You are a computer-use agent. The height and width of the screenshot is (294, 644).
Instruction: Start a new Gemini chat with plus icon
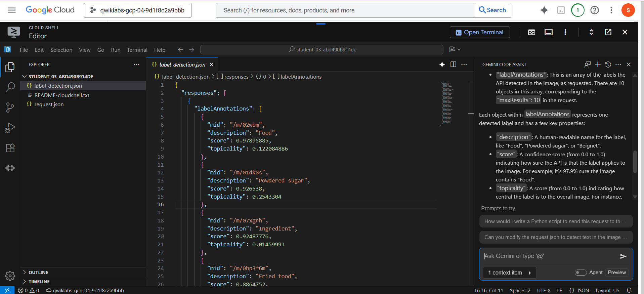[x=598, y=65]
